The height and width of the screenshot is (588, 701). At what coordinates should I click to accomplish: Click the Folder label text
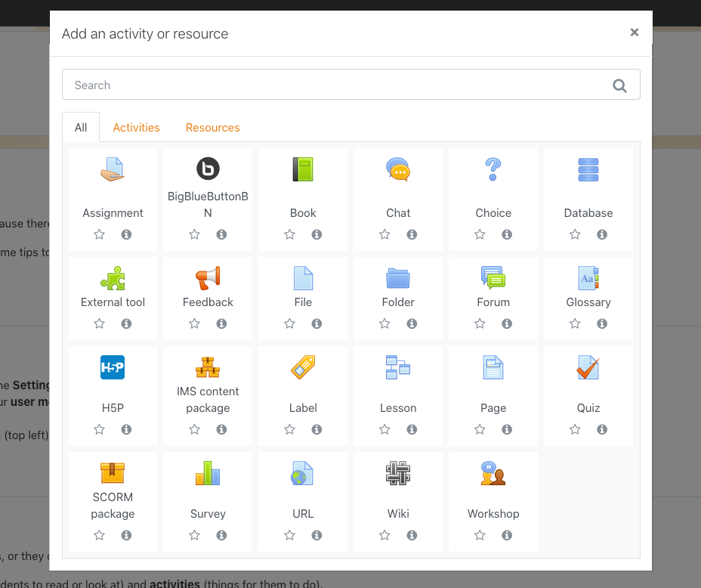pos(398,302)
